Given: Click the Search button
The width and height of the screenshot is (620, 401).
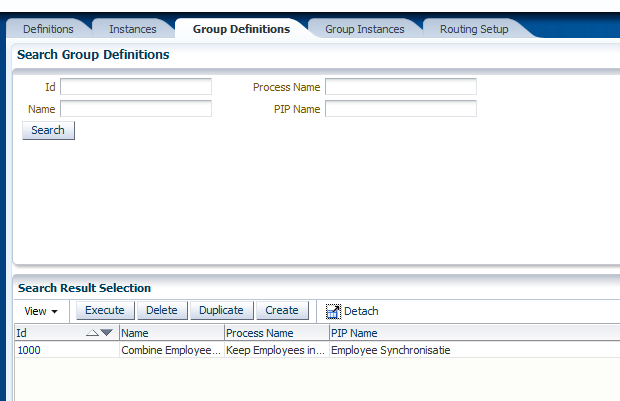Looking at the screenshot, I should 48,130.
